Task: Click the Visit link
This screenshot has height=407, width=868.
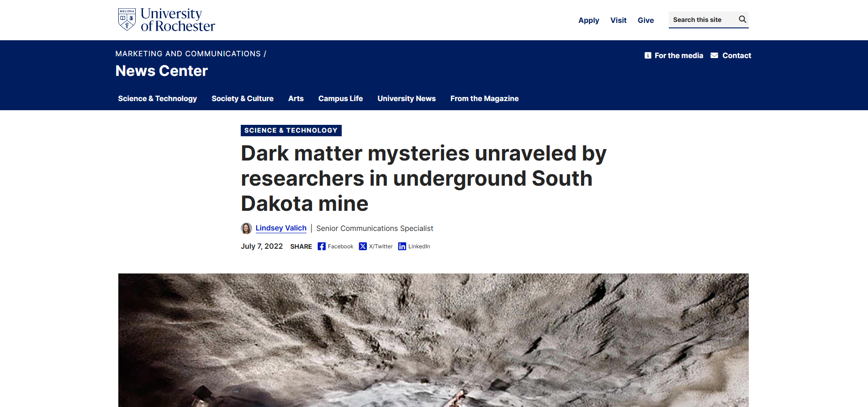Action: [x=618, y=20]
